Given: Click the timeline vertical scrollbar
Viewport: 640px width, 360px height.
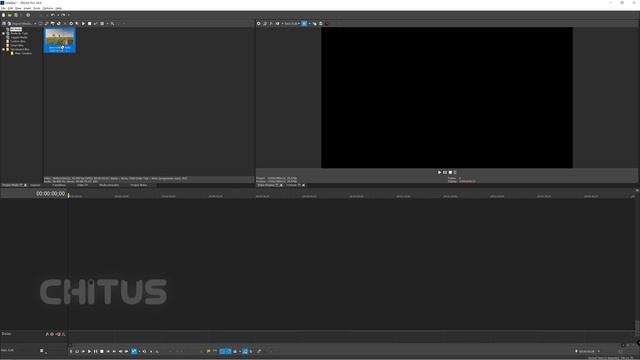Looking at the screenshot, I should click(x=637, y=327).
